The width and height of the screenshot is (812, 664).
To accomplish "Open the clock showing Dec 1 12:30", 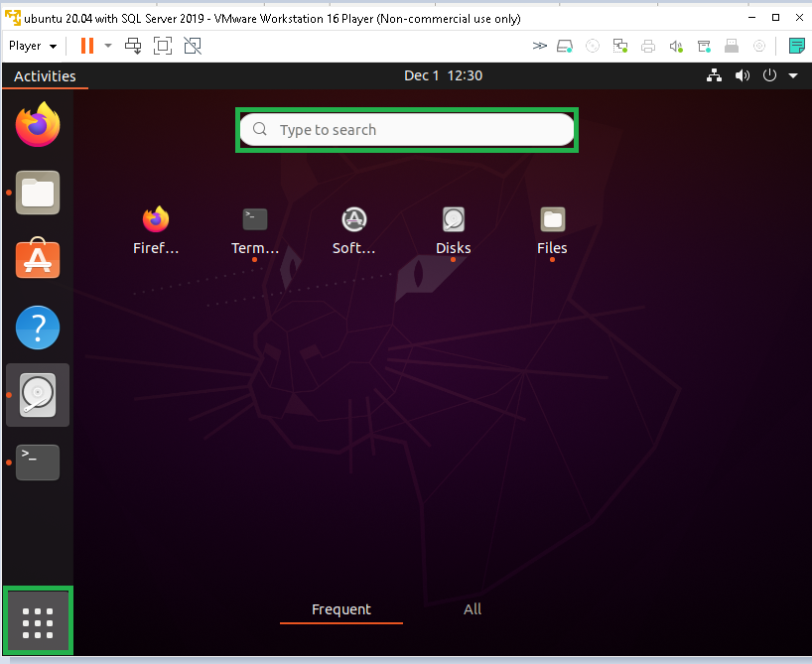I will point(444,75).
